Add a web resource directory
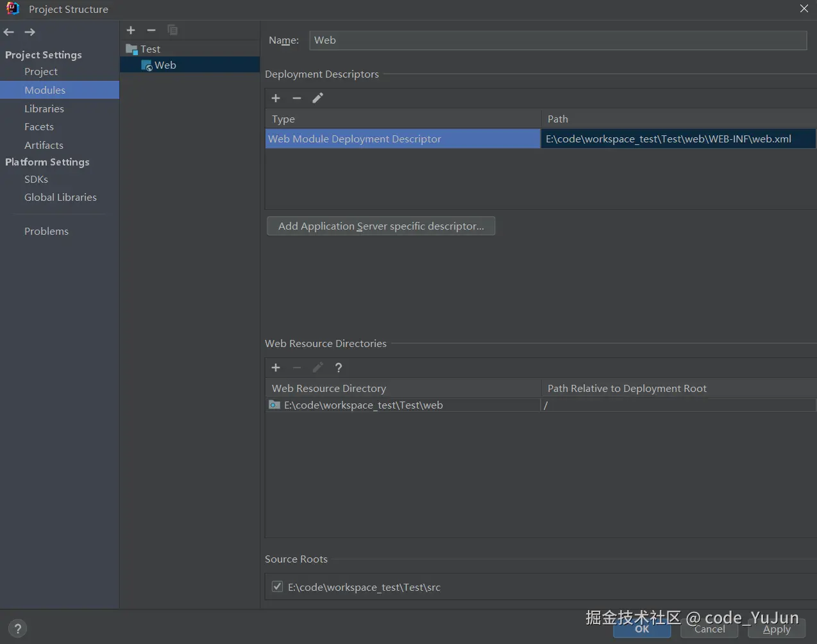 click(x=276, y=368)
